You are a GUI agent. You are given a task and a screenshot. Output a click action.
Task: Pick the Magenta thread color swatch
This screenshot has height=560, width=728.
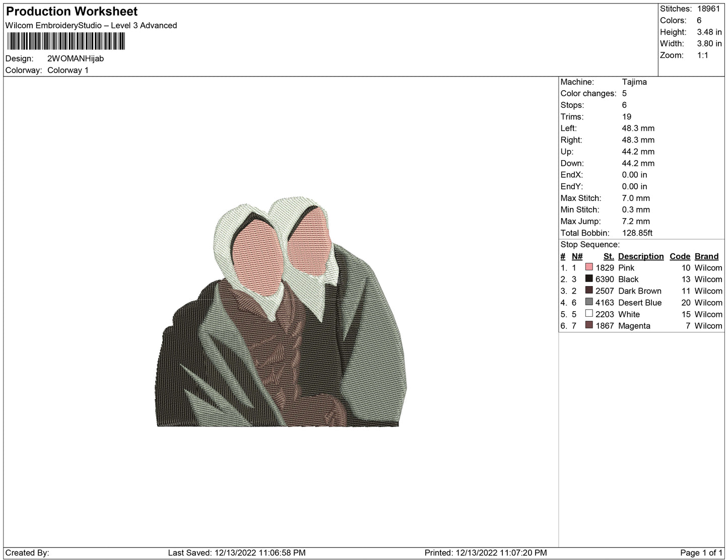[x=589, y=325]
